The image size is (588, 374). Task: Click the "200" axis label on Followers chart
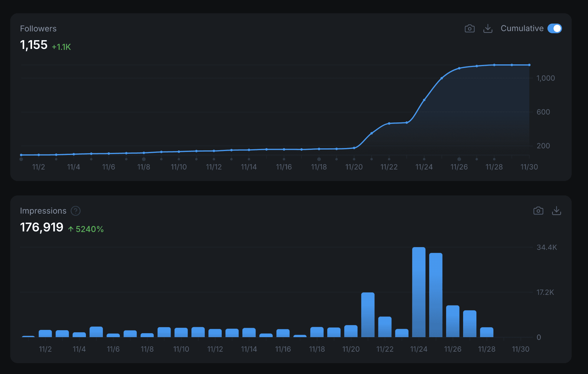(x=543, y=146)
